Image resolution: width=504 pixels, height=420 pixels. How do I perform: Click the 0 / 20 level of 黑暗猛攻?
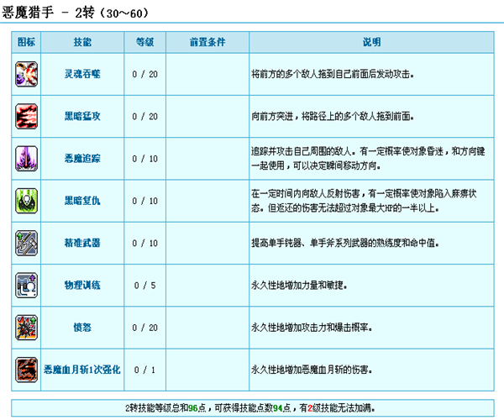[145, 116]
